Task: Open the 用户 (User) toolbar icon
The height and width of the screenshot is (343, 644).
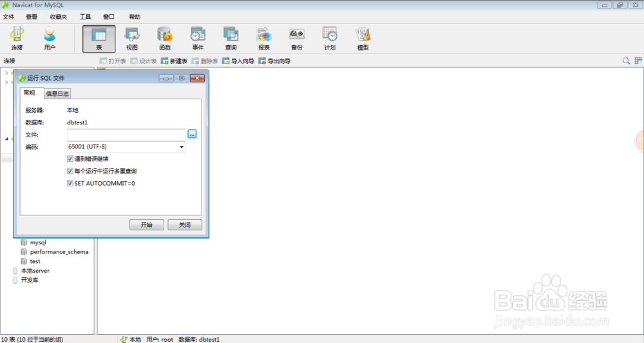Action: (x=50, y=39)
